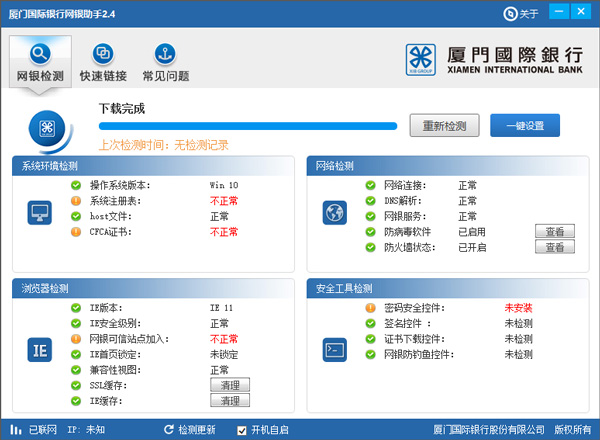The height and width of the screenshot is (440, 600).
Task: Click 查看 button for 防火墙状态
Action: tap(554, 247)
